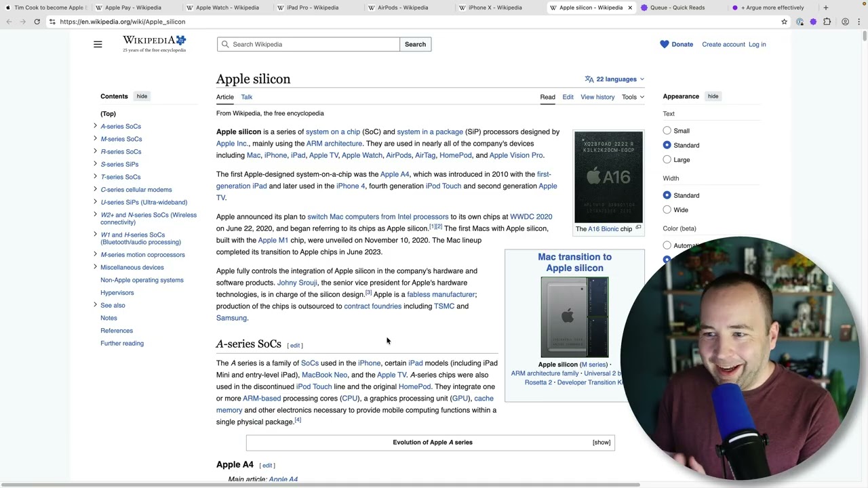Open a new tab with the plus icon
Screen dimensions: 868x488
[825, 7]
